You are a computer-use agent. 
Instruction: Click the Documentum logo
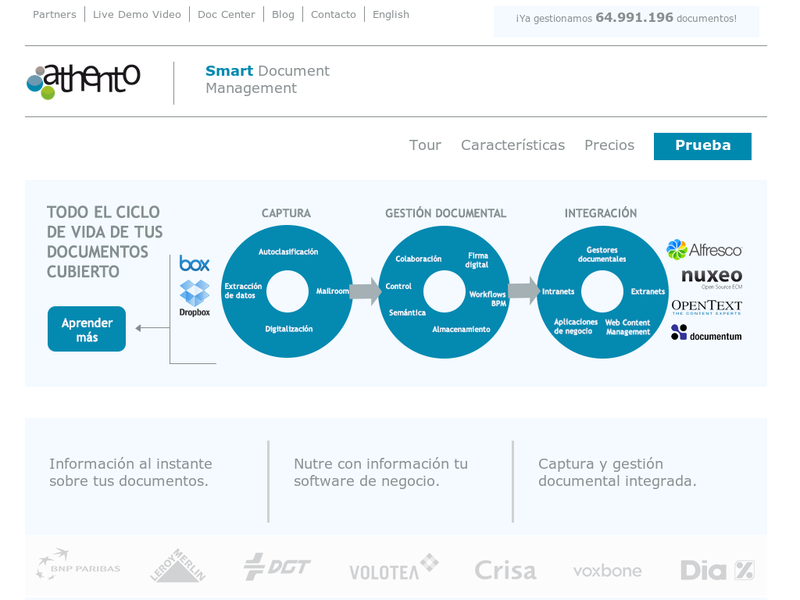(x=706, y=333)
